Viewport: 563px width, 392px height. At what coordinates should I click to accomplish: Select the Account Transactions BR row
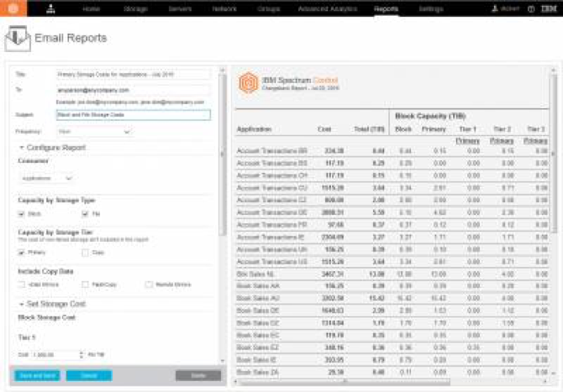click(x=392, y=151)
